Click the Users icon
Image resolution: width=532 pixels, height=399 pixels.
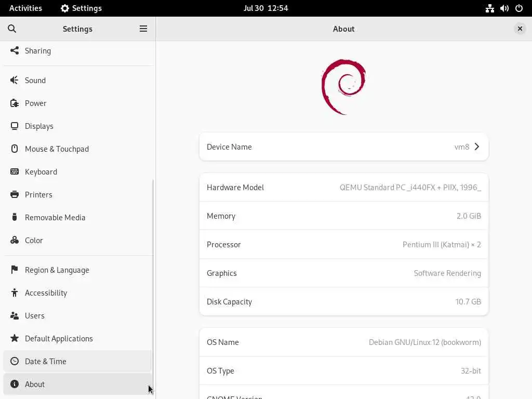14,315
